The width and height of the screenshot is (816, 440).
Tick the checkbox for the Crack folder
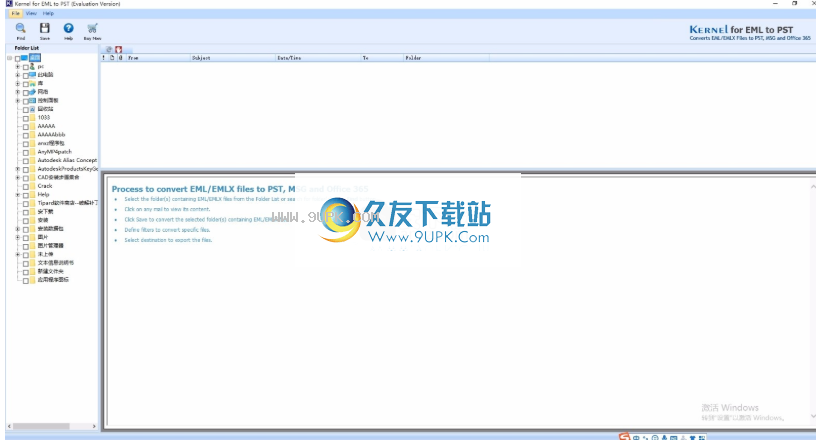click(x=26, y=186)
